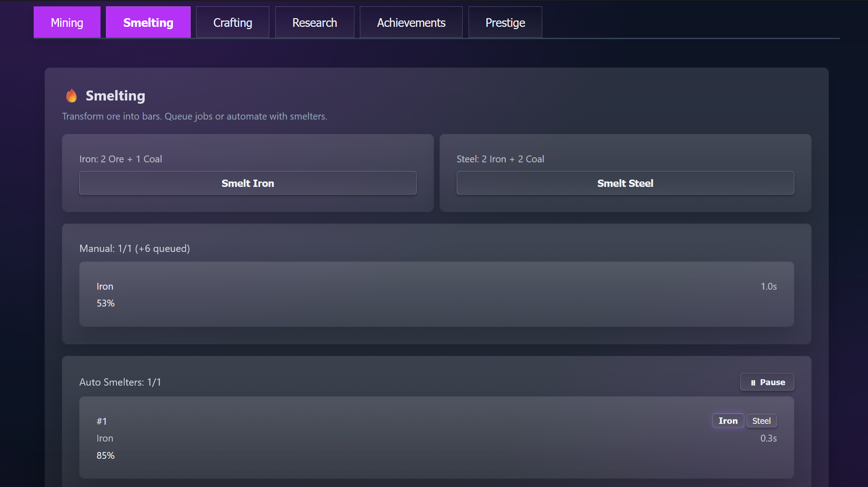Click the 'Auto Smelters: 1/1' label
This screenshot has width=868, height=487.
click(120, 382)
